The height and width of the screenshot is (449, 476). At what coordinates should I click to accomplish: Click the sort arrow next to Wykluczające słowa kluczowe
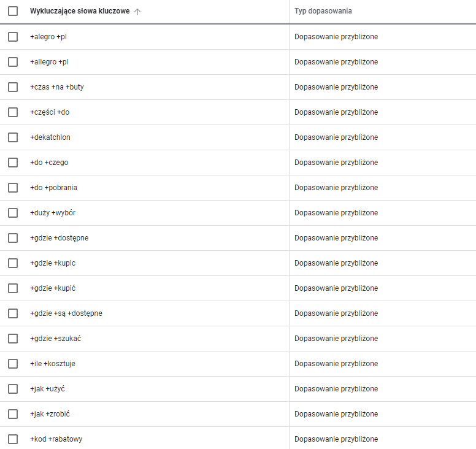pyautogui.click(x=137, y=12)
